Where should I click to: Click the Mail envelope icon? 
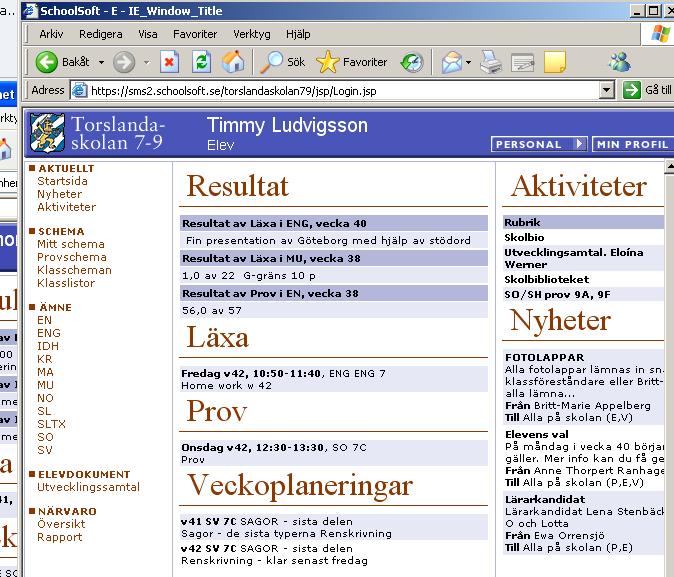[452, 63]
